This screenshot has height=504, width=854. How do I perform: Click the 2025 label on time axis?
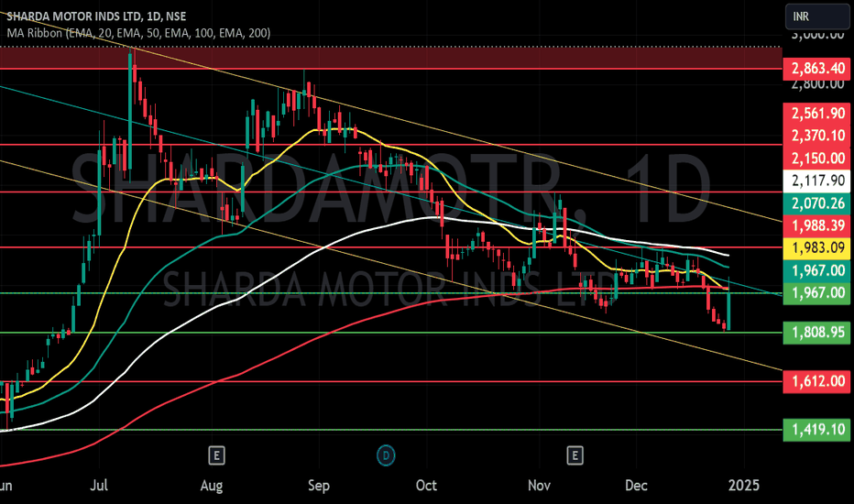tap(744, 485)
